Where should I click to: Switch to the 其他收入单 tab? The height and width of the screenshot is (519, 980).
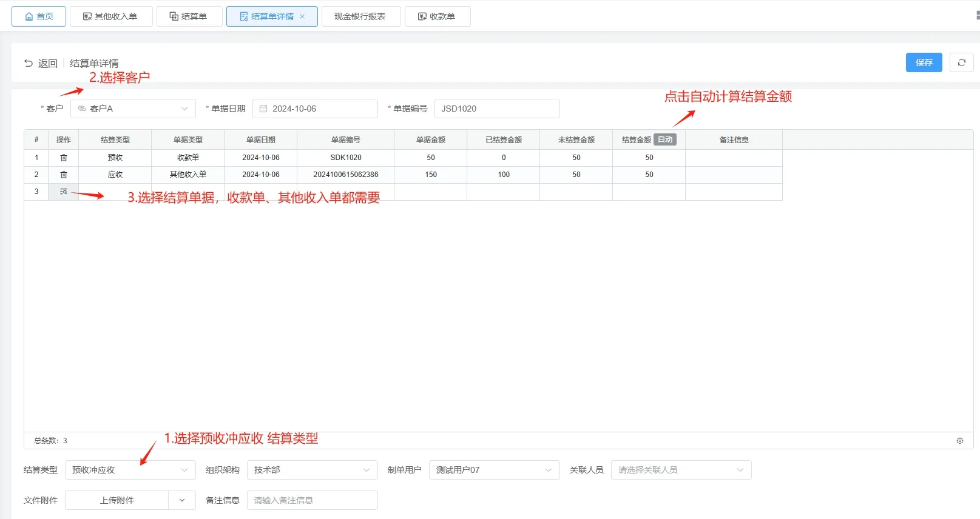point(111,16)
